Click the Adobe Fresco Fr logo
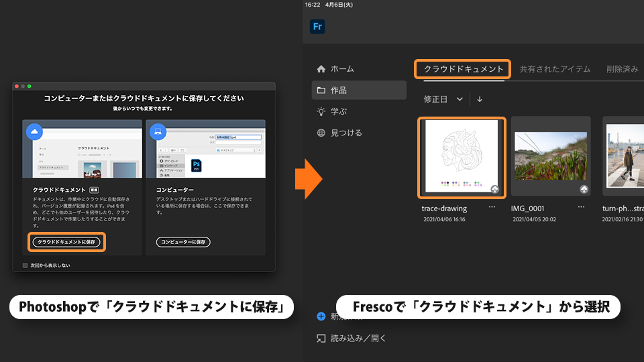This screenshot has width=644, height=362. pyautogui.click(x=317, y=27)
